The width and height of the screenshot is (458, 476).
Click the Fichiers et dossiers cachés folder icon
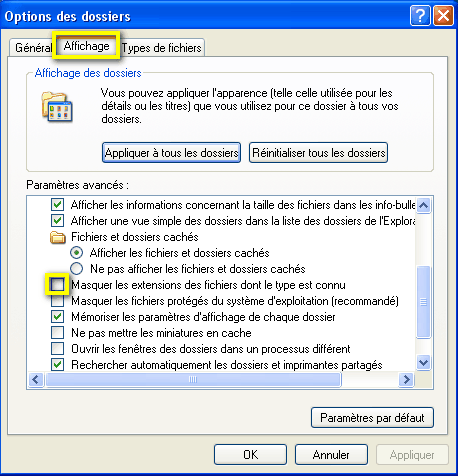click(58, 237)
